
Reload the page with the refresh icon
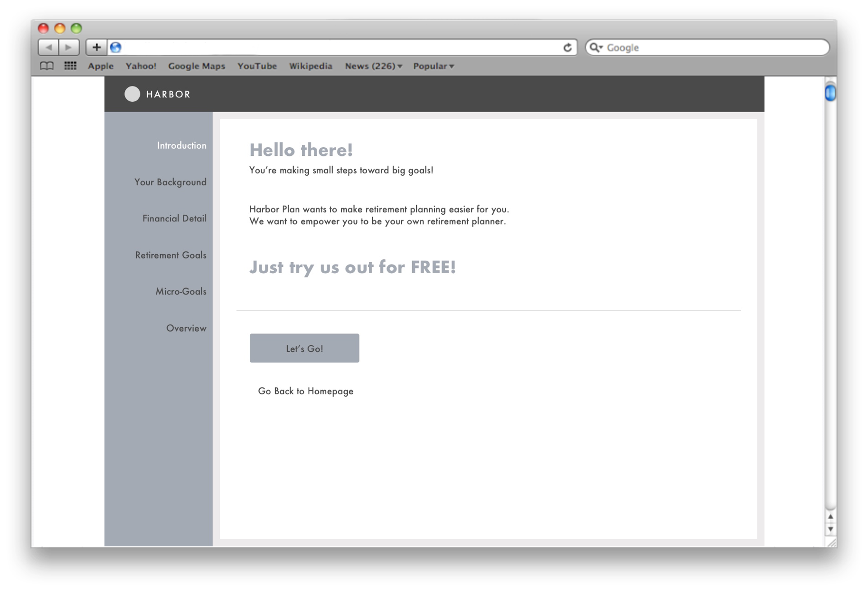coord(567,48)
